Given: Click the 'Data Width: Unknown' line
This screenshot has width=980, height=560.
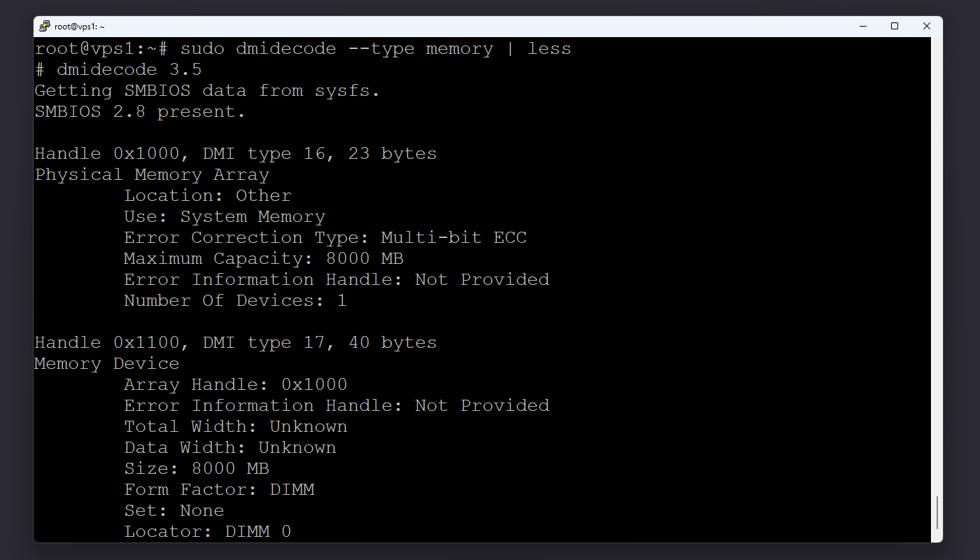Looking at the screenshot, I should [x=230, y=448].
